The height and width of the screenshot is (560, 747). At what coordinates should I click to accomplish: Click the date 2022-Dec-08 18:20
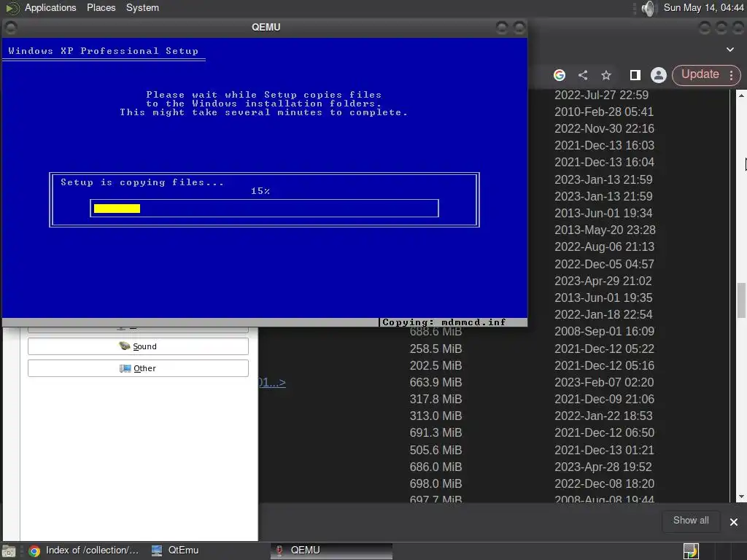point(604,483)
